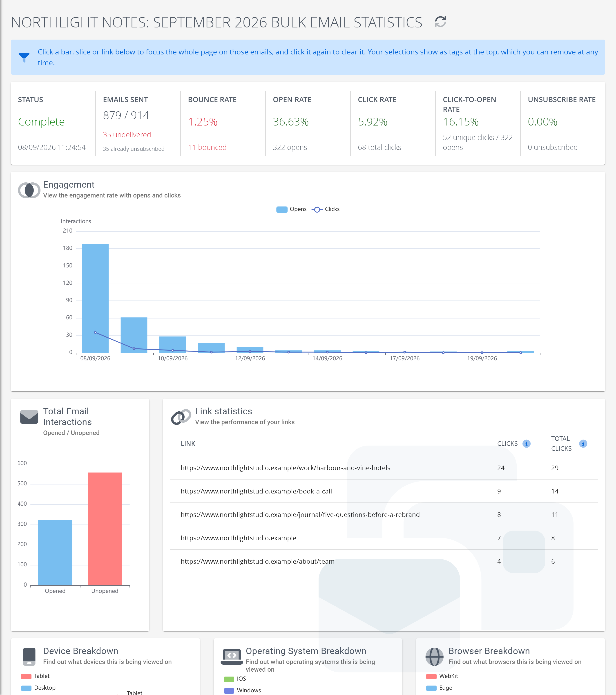The image size is (616, 695).
Task: Toggle the Opens legend series
Action: (291, 209)
